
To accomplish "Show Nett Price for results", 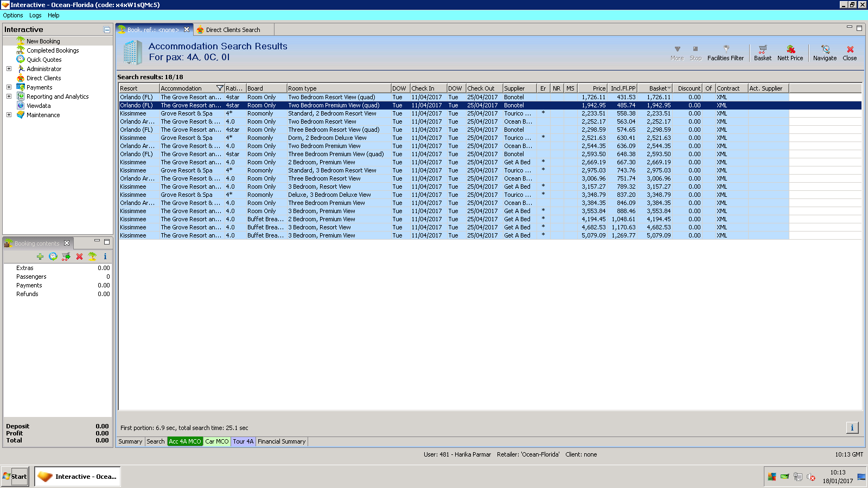I will [x=790, y=53].
